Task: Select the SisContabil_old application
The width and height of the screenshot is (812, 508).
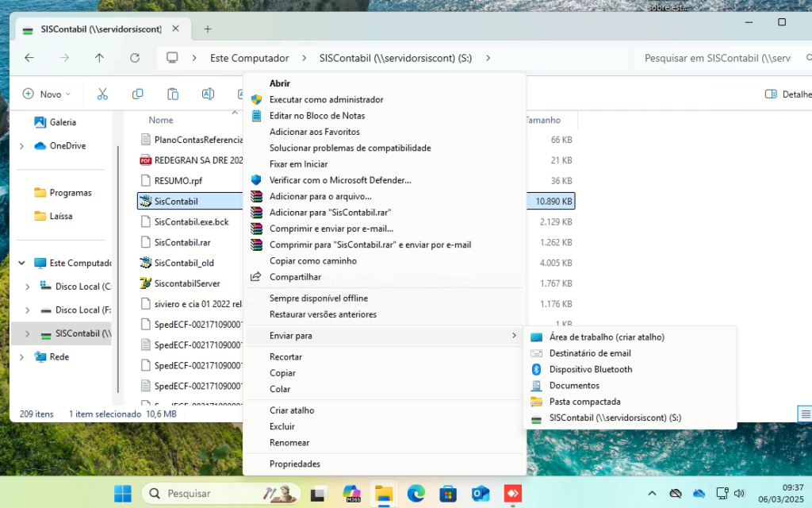Action: click(x=177, y=263)
